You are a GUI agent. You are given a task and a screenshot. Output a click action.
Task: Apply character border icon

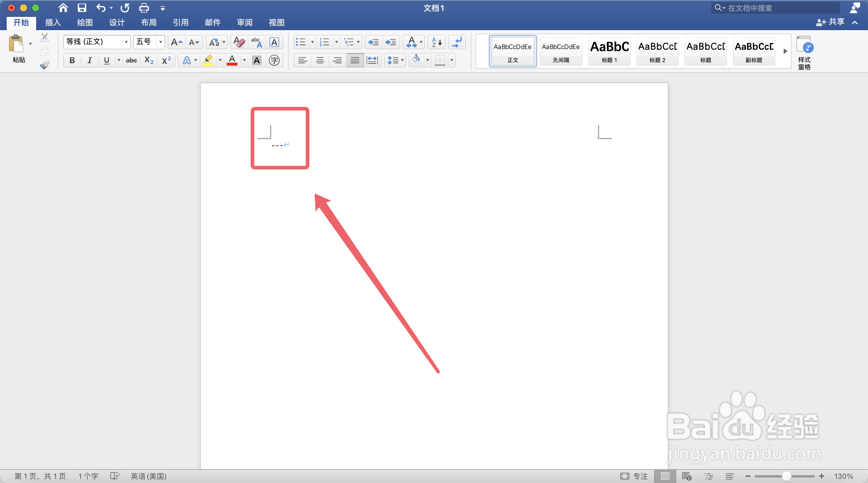click(x=274, y=42)
